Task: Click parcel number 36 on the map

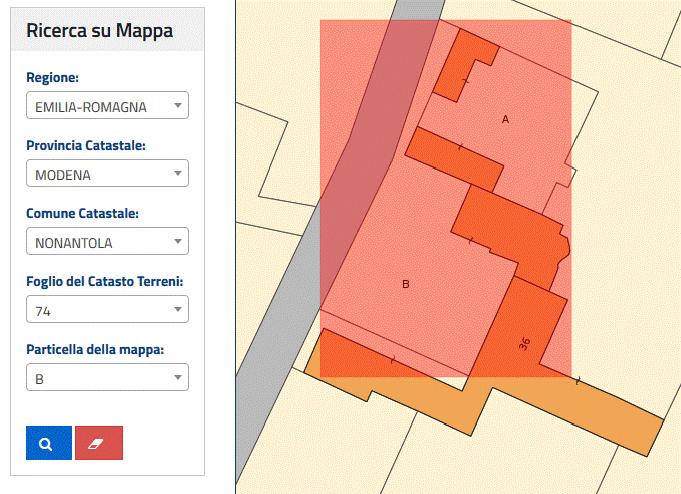Action: [x=525, y=344]
